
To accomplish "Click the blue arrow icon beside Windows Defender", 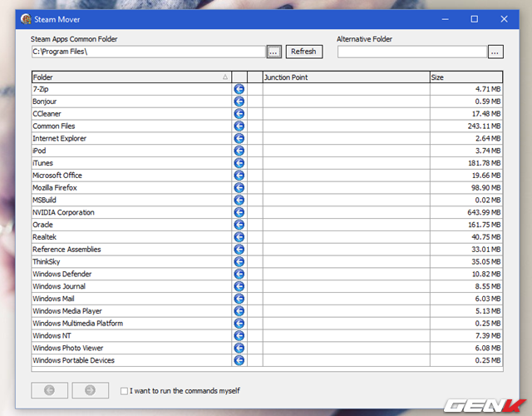I will click(x=239, y=274).
